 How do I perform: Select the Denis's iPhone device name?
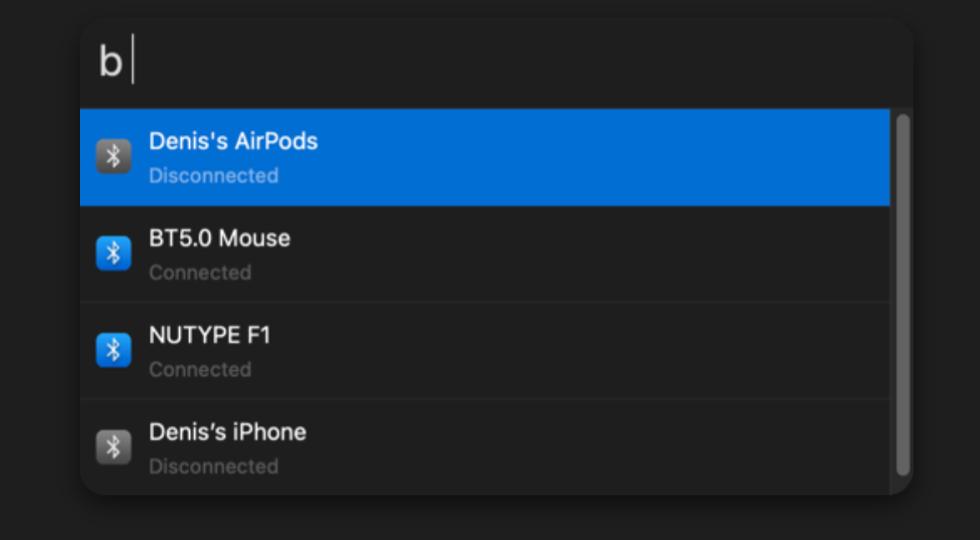coord(227,432)
